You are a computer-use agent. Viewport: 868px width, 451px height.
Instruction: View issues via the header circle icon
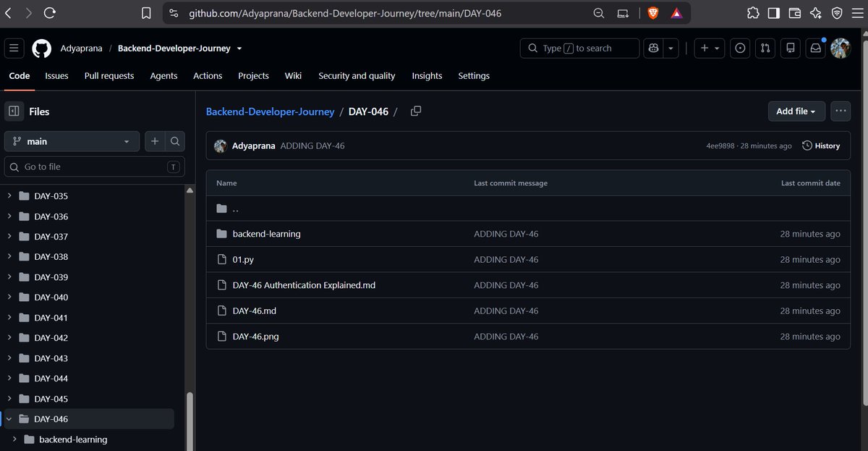click(x=740, y=49)
